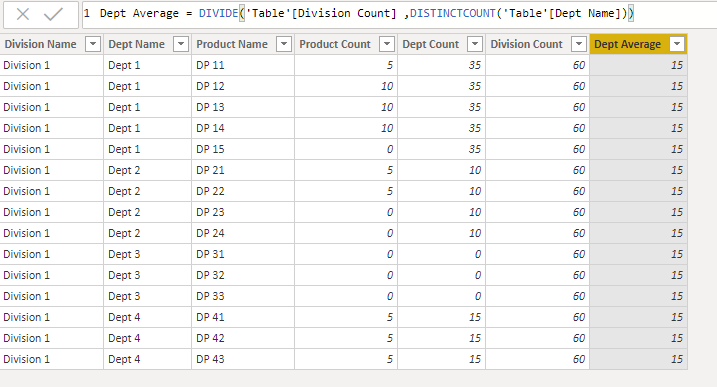Select the DP 33 product cell

(x=243, y=296)
